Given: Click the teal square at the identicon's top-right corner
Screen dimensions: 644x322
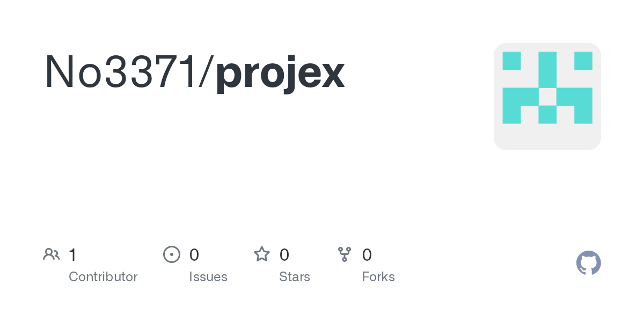Looking at the screenshot, I should (x=583, y=61).
